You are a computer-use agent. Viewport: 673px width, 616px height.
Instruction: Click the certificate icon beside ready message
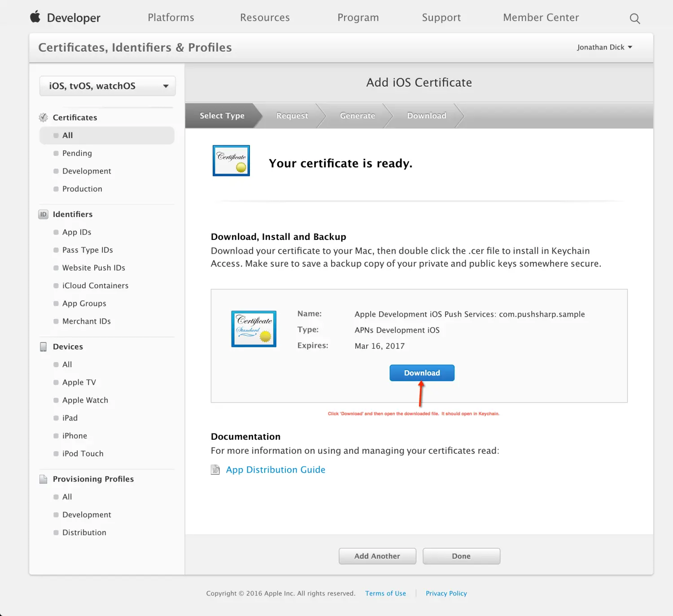tap(231, 161)
